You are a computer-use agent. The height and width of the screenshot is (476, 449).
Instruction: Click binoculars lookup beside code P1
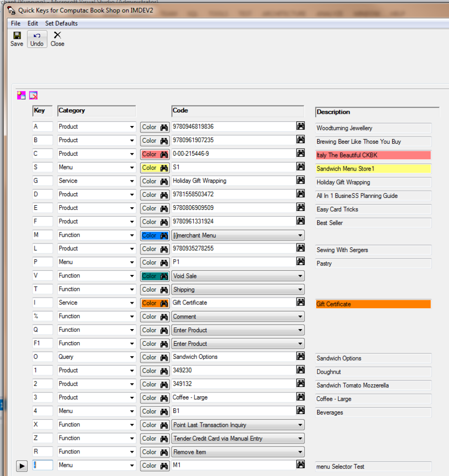pyautogui.click(x=300, y=261)
